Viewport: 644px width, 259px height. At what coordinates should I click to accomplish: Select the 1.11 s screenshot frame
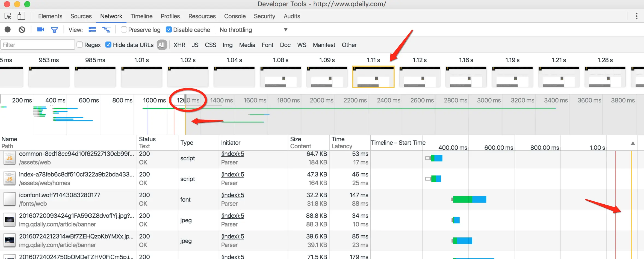pyautogui.click(x=373, y=77)
